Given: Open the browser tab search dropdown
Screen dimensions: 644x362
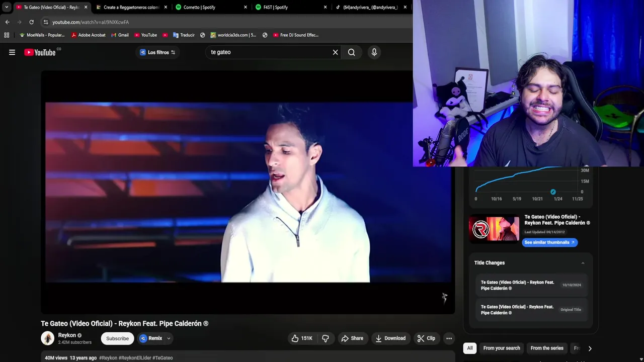Looking at the screenshot, I should click(x=6, y=7).
